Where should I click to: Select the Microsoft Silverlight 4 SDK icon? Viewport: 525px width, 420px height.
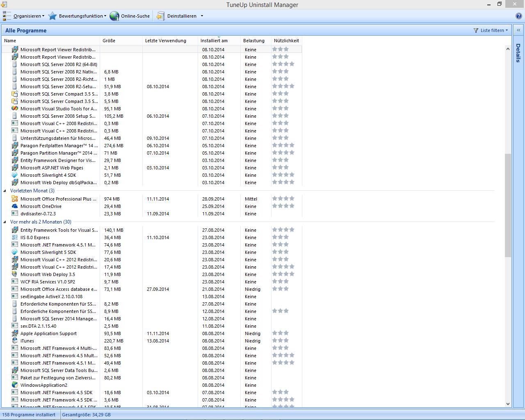(15, 175)
